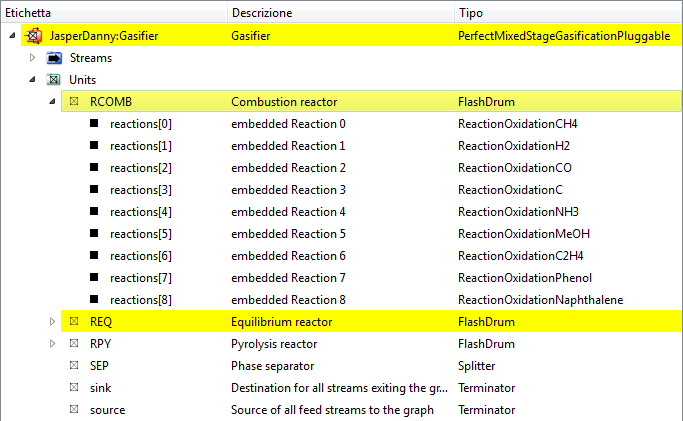
Task: Click the Units folder icon
Action: [x=54, y=80]
